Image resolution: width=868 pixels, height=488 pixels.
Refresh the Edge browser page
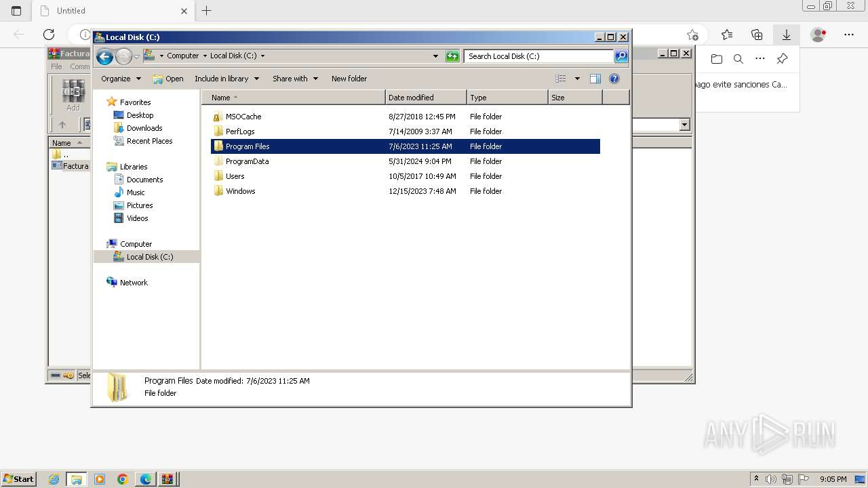pos(49,35)
